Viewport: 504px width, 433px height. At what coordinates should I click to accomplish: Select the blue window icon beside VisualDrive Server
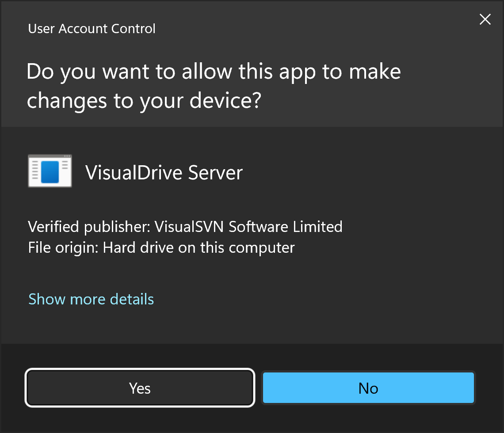(50, 171)
